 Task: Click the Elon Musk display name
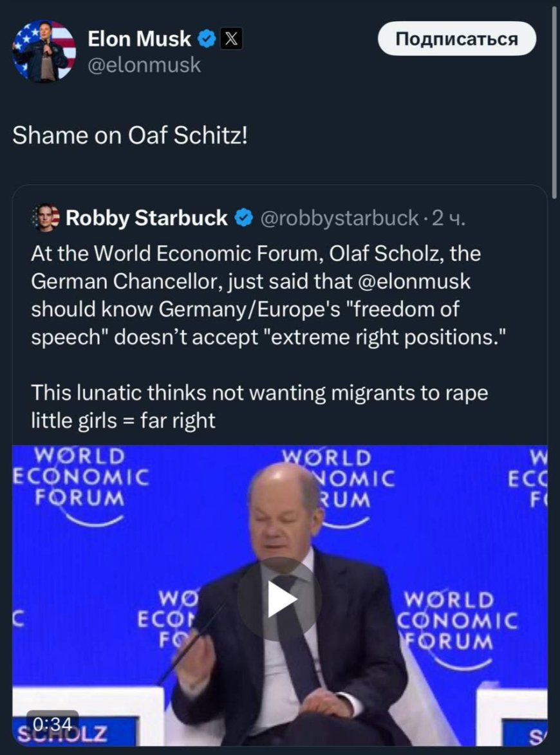point(139,40)
